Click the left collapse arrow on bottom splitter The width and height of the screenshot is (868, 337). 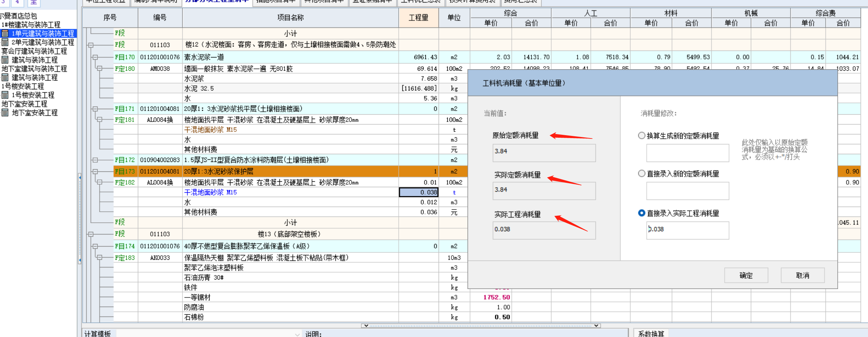coord(366,325)
